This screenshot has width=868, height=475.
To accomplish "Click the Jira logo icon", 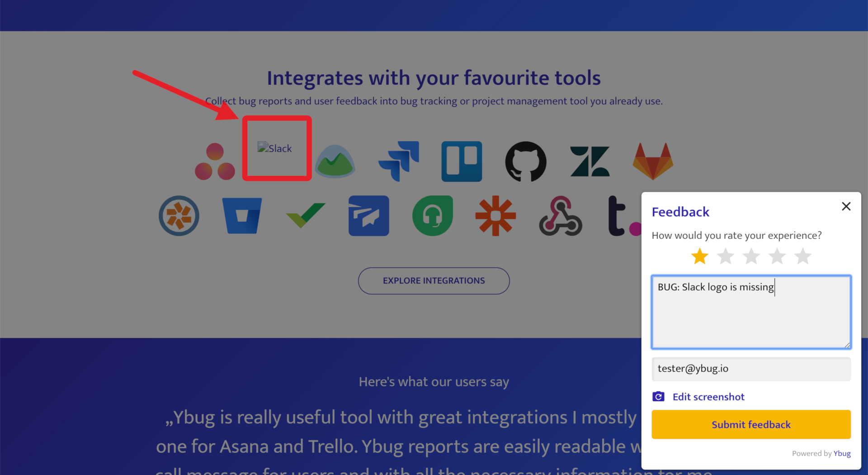I will point(399,161).
